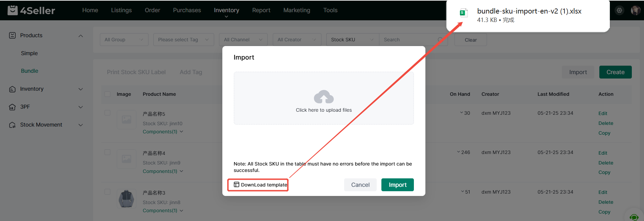
Task: Expand On Hand quantity 51
Action: [463, 192]
